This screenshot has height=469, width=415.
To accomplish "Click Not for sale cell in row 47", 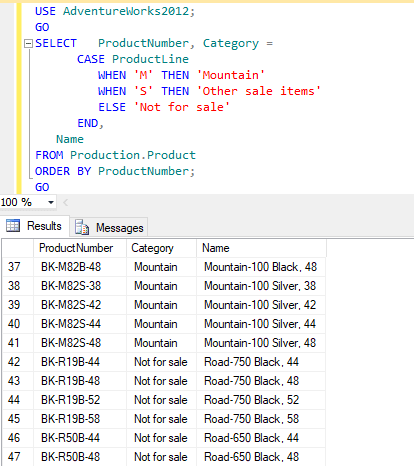I will click(x=161, y=457).
